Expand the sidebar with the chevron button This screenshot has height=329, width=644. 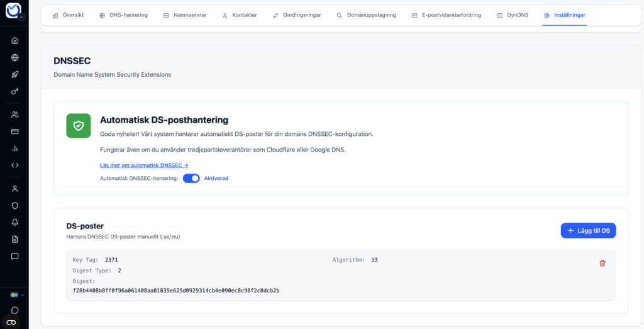pyautogui.click(x=22, y=18)
